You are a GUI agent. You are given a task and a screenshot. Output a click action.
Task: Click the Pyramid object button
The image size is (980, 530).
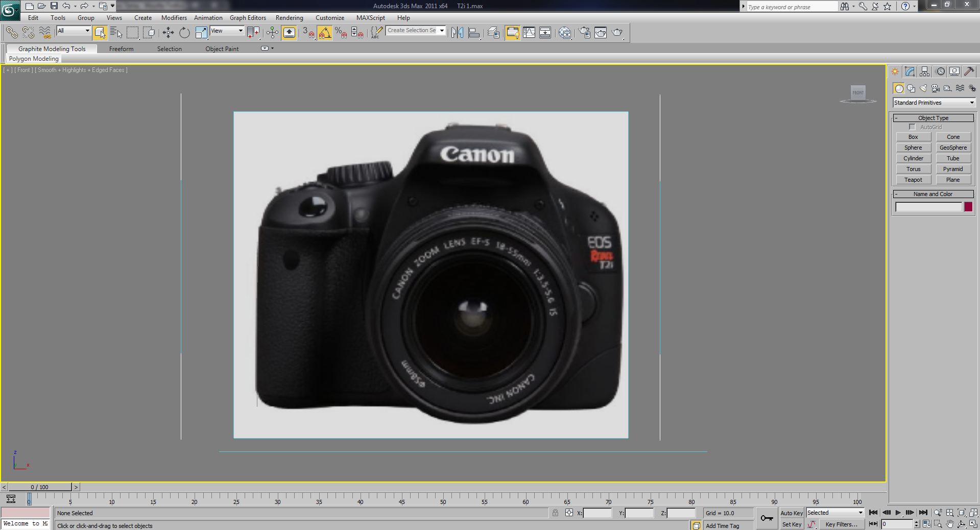pyautogui.click(x=953, y=169)
